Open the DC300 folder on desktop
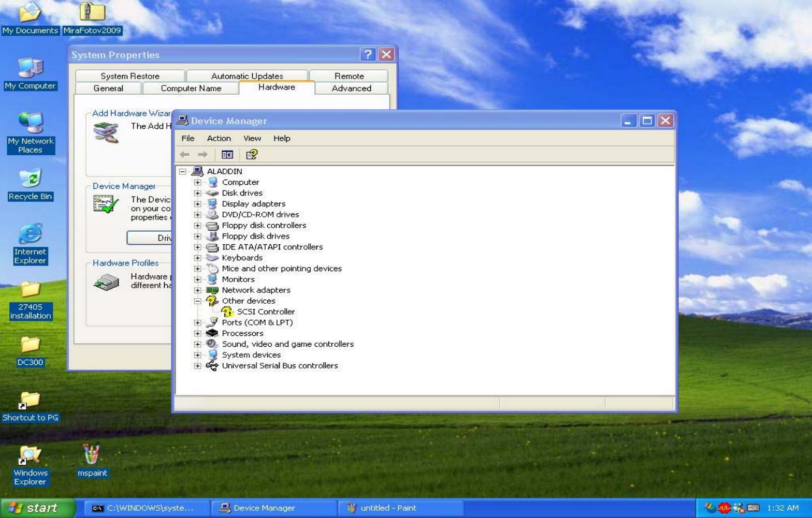The width and height of the screenshot is (812, 518). [x=30, y=351]
